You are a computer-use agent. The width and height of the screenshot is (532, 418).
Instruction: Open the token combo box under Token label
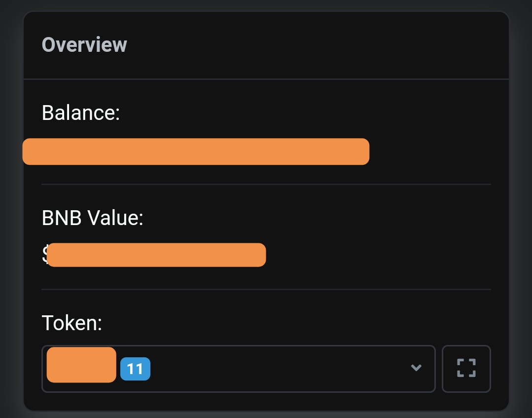point(239,368)
